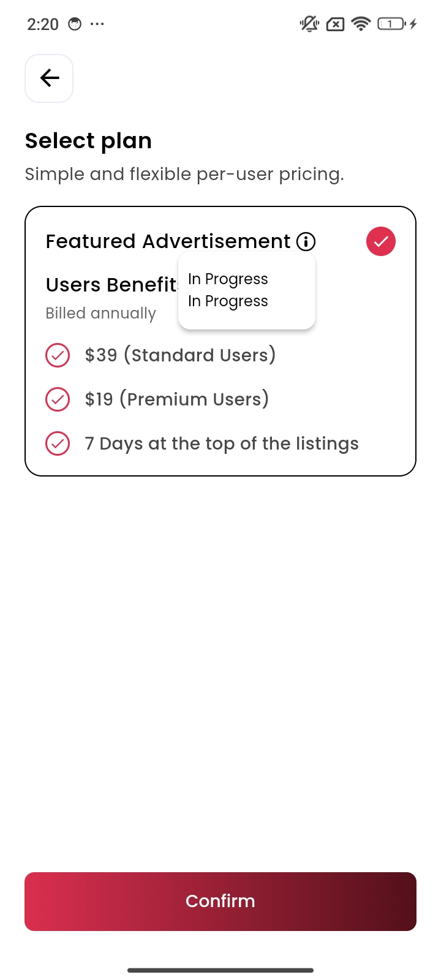Tap the face notification icon in status bar
This screenshot has width=441, height=980.
[75, 24]
